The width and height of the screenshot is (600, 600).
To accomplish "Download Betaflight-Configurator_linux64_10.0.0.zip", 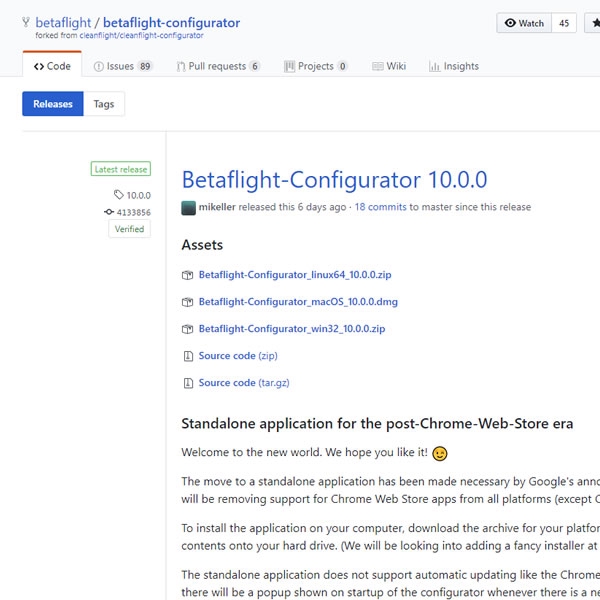I will [295, 275].
